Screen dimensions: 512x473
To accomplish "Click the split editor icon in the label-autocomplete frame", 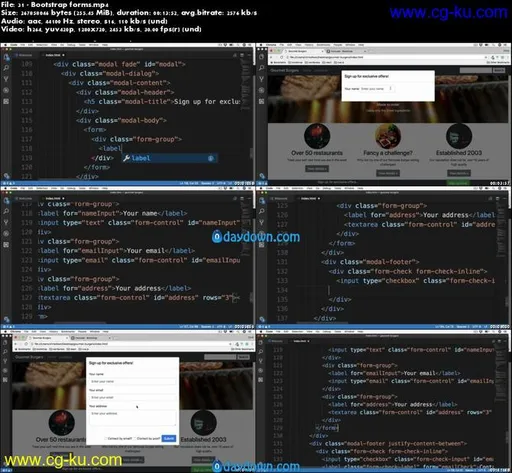I will coord(242,55).
